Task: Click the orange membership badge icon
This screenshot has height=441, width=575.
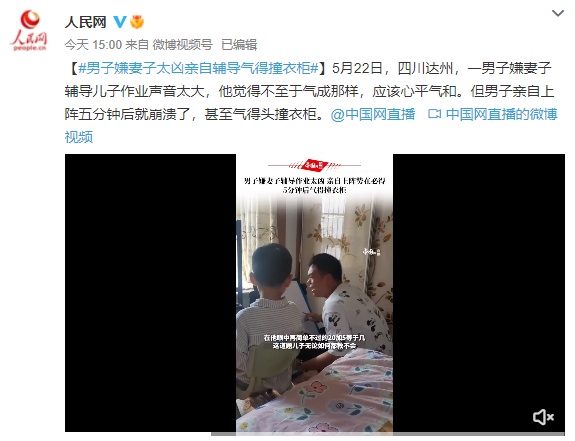Action: (x=137, y=22)
